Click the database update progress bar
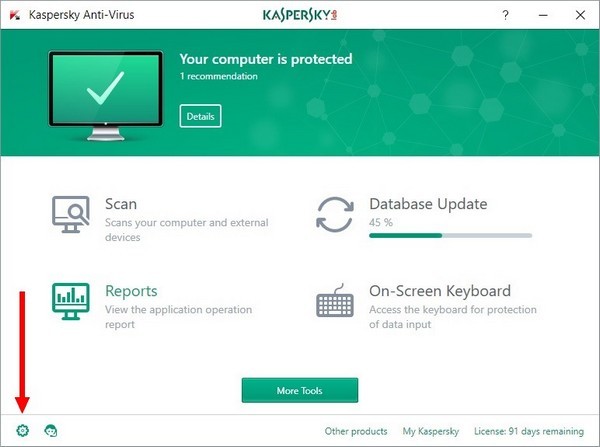The width and height of the screenshot is (600, 447). tap(450, 236)
